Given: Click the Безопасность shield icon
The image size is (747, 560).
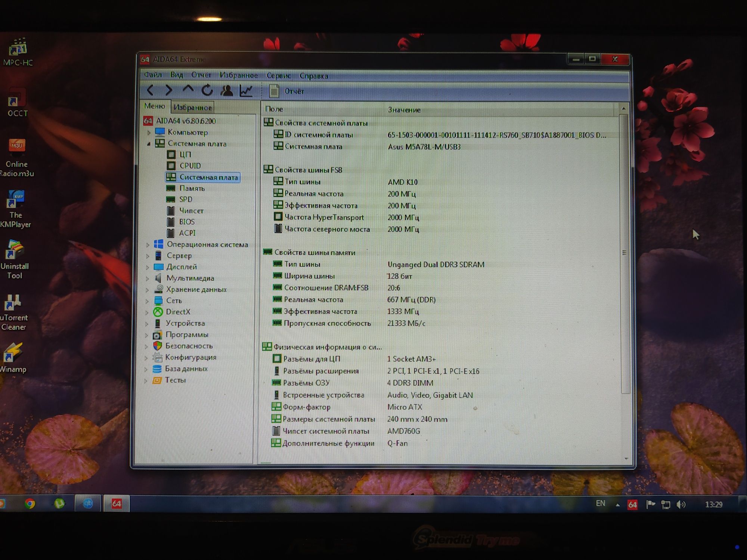Looking at the screenshot, I should pos(158,346).
